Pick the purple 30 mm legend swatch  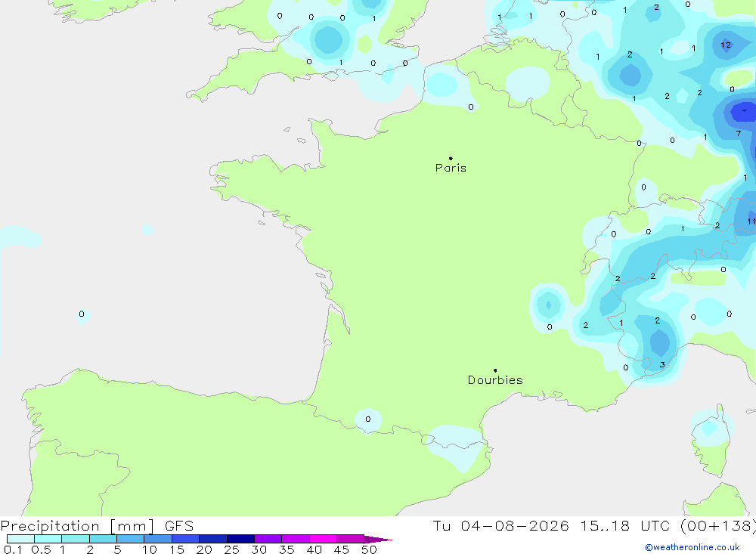[268, 539]
